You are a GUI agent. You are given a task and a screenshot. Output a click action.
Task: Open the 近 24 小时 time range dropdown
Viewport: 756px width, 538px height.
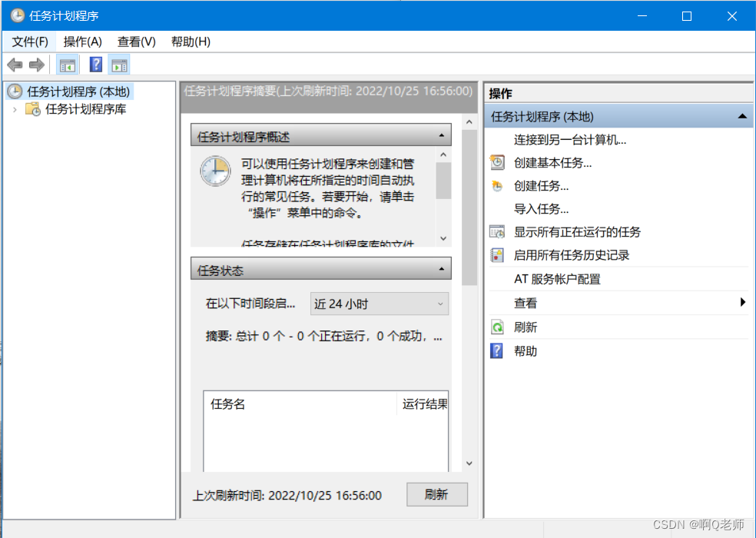(442, 304)
